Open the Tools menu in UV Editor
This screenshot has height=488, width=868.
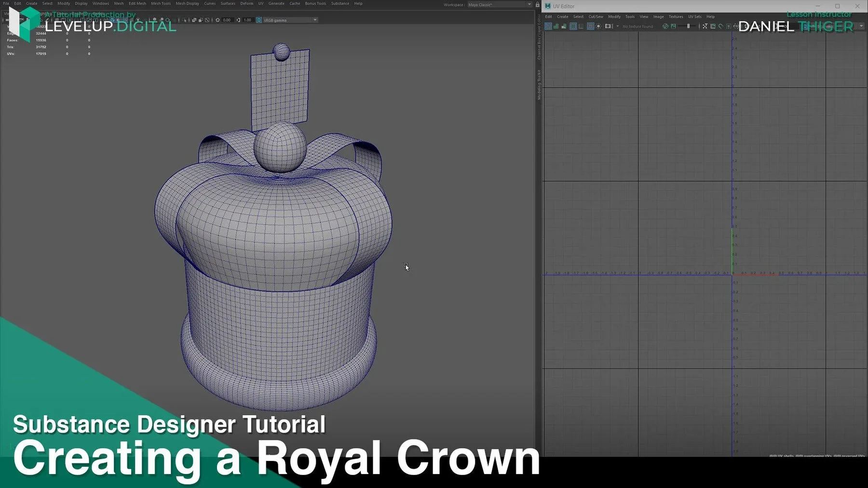[x=630, y=16]
